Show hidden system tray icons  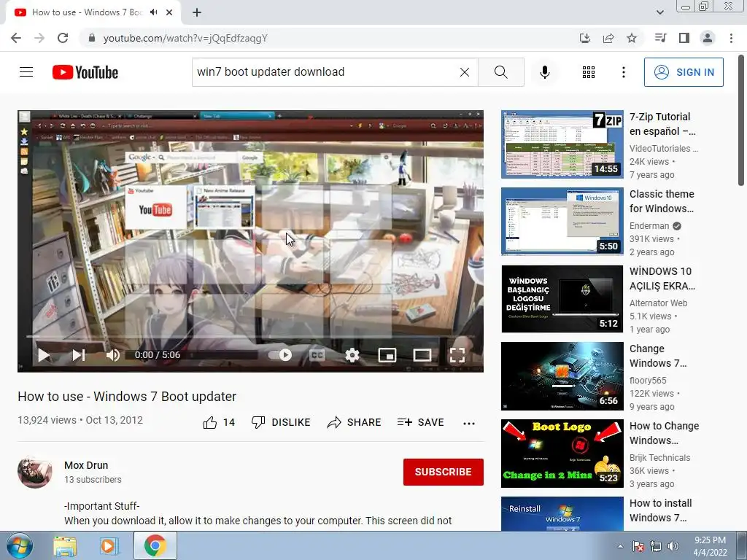coord(620,546)
